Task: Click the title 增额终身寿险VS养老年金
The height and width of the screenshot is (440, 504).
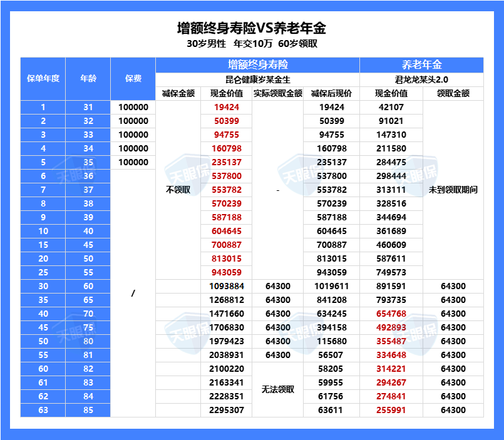Action: (252, 28)
